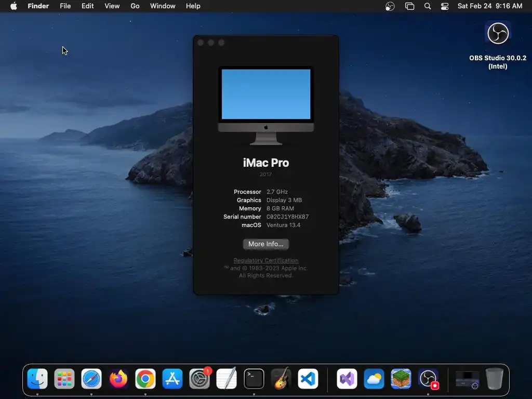532x399 pixels.
Task: Open Spotlight search in menu bar
Action: [428, 6]
